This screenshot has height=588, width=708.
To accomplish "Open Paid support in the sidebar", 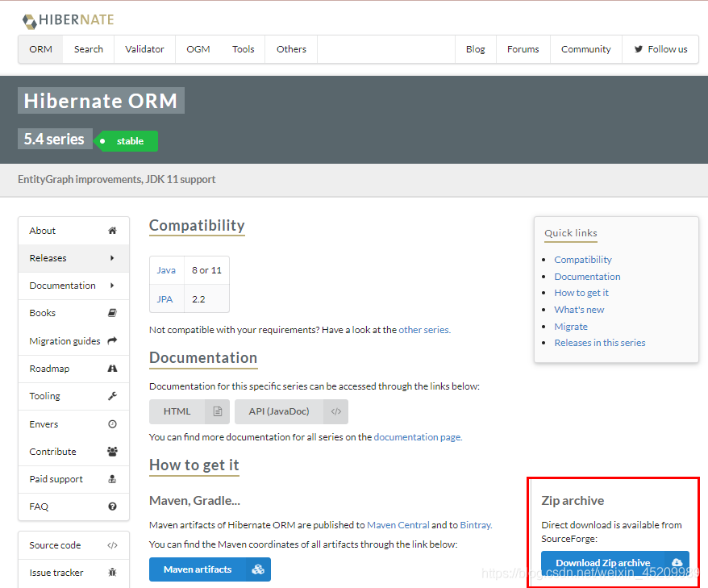I will [x=73, y=479].
